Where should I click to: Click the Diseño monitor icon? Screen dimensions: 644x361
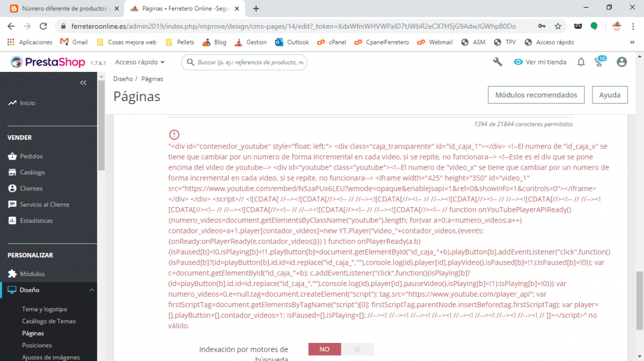(12, 290)
